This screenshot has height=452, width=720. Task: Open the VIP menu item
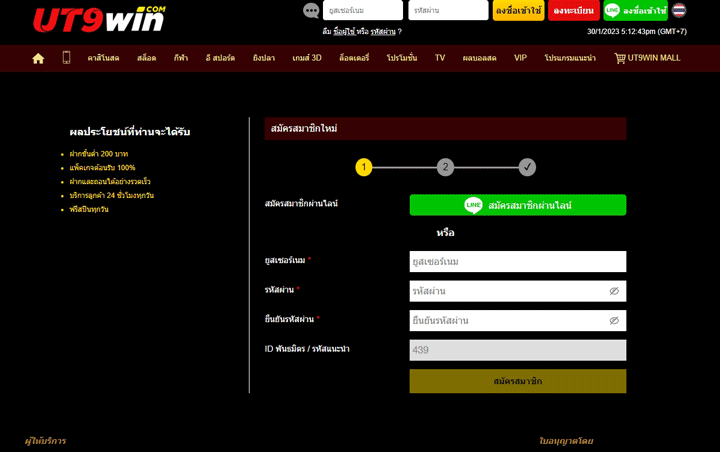point(520,58)
